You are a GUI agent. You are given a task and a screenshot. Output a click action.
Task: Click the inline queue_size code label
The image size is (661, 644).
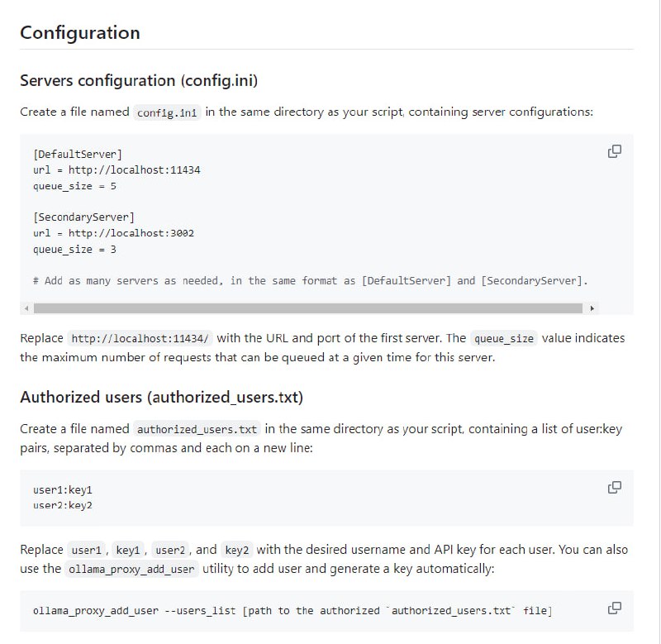click(x=503, y=338)
